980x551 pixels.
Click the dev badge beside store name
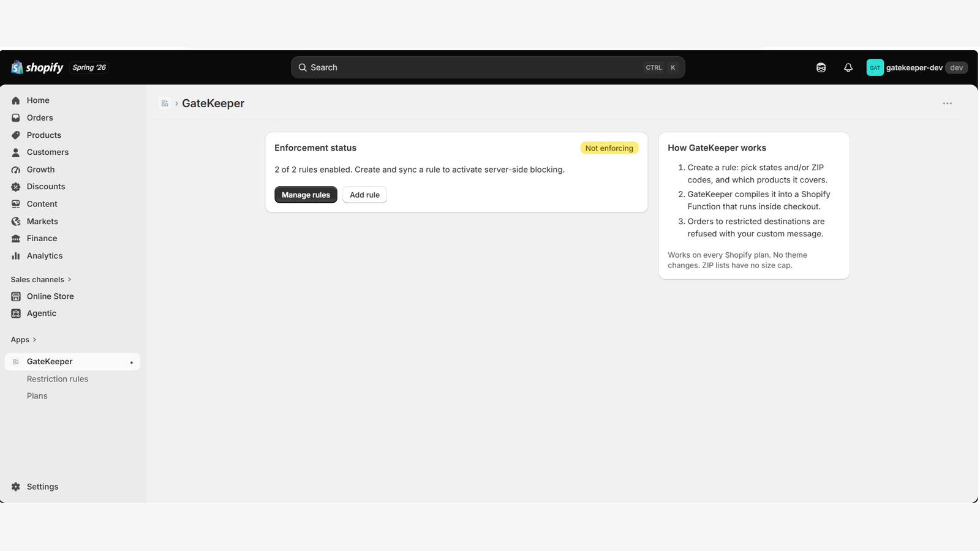click(956, 67)
